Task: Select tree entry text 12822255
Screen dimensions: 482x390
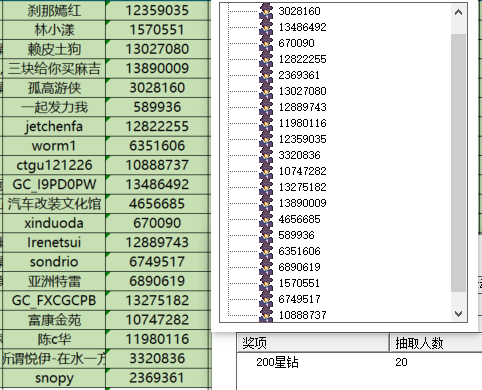Action: 302,59
